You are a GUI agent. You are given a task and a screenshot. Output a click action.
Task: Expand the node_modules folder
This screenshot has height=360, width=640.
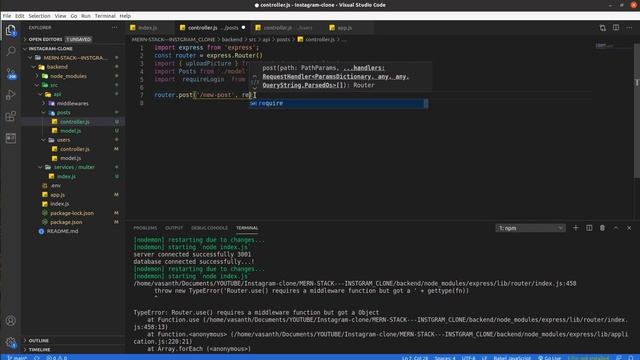coord(73,76)
